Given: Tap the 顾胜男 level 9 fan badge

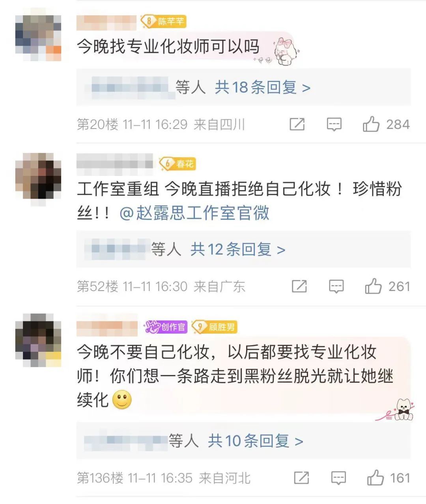Looking at the screenshot, I should [x=214, y=327].
